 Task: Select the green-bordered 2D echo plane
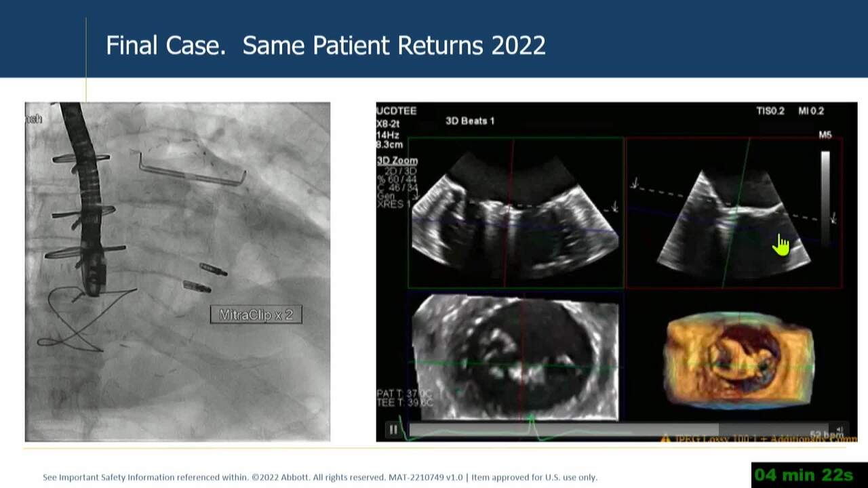(x=516, y=213)
